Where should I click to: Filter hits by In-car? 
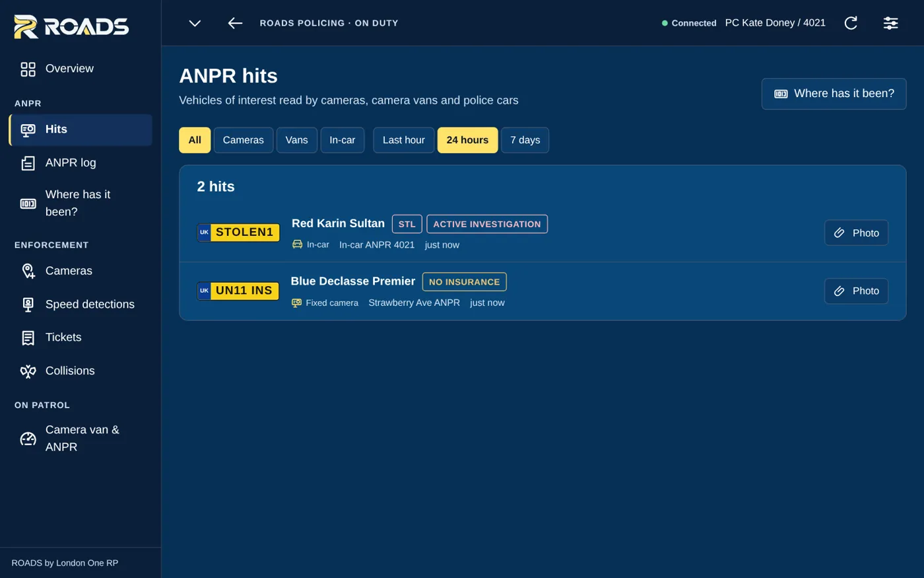tap(343, 140)
